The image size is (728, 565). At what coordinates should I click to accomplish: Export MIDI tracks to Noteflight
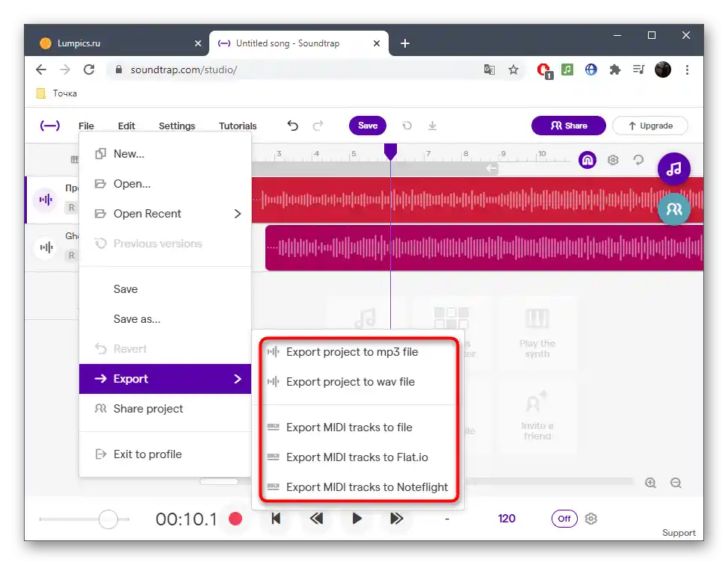coord(357,487)
